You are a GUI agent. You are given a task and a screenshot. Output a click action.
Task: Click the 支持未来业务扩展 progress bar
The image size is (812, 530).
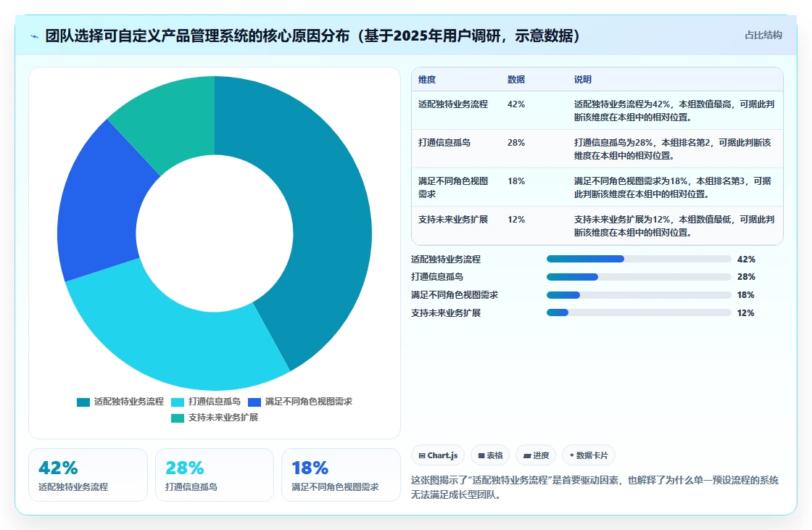pos(639,313)
